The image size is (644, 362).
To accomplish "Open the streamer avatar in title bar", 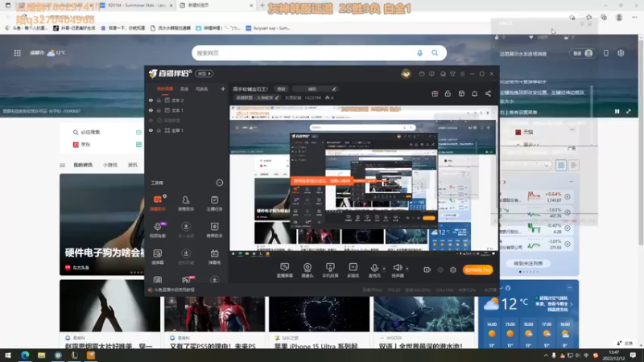I will [406, 74].
